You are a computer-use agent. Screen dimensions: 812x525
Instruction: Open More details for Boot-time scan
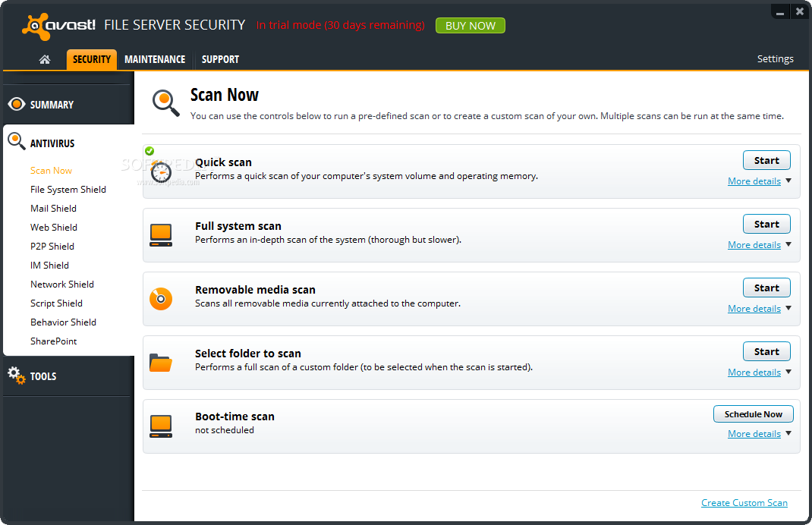click(754, 434)
